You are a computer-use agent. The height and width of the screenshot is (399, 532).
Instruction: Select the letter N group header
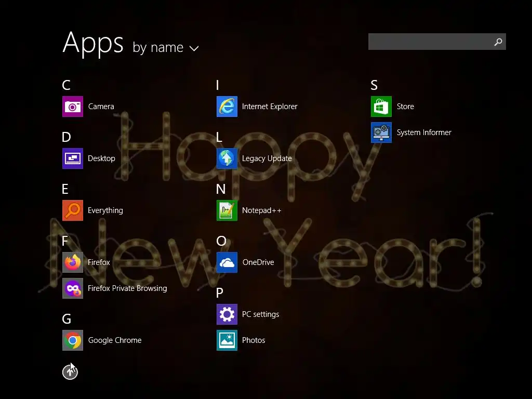click(221, 189)
